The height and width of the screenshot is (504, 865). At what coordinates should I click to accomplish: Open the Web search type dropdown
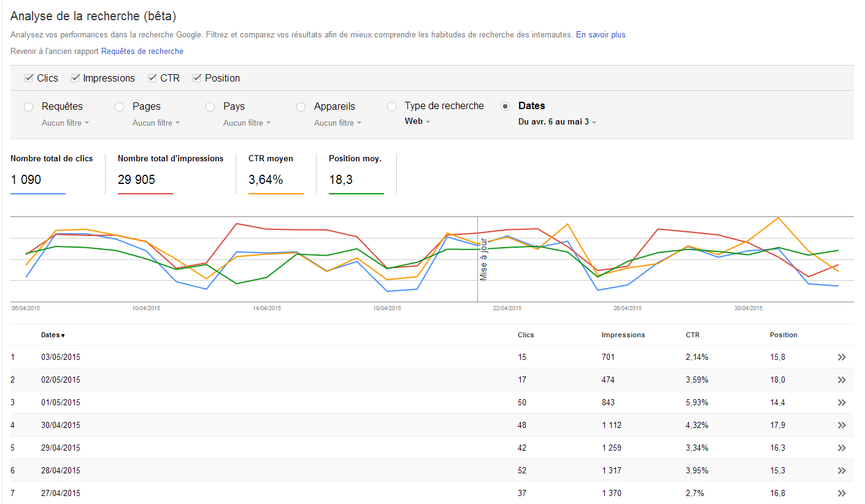click(417, 121)
